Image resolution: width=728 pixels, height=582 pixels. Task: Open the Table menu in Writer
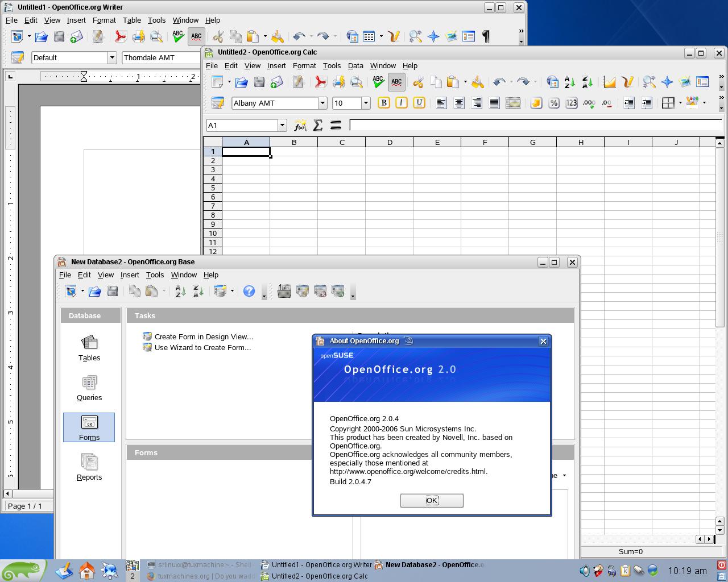(132, 20)
